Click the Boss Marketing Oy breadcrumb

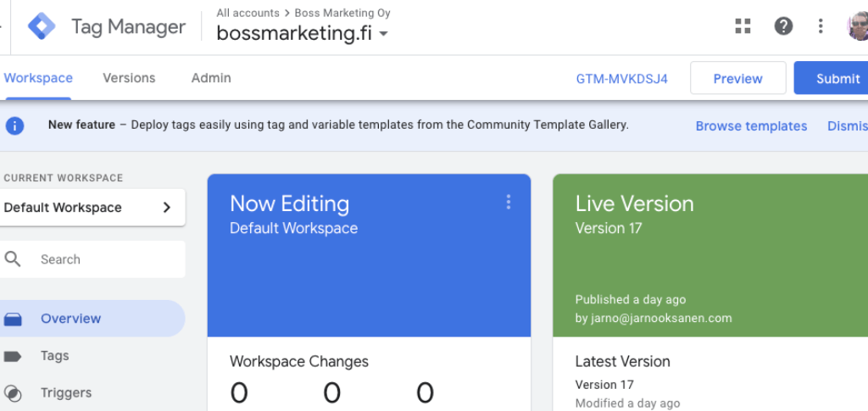point(342,13)
